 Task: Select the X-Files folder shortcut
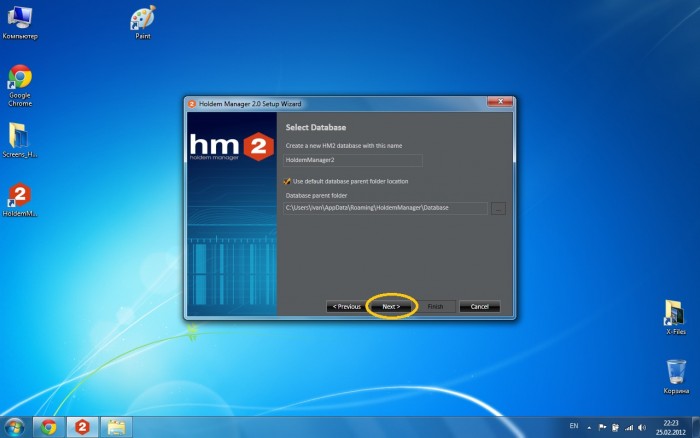(675, 317)
